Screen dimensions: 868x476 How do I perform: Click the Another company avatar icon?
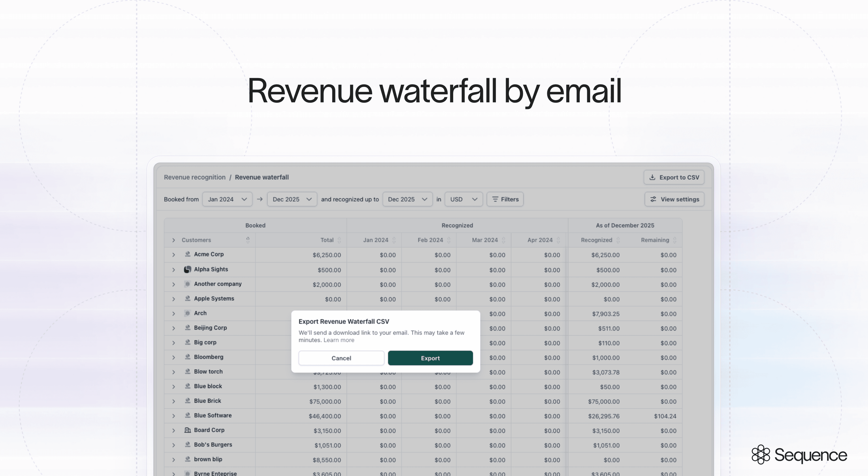coord(188,284)
